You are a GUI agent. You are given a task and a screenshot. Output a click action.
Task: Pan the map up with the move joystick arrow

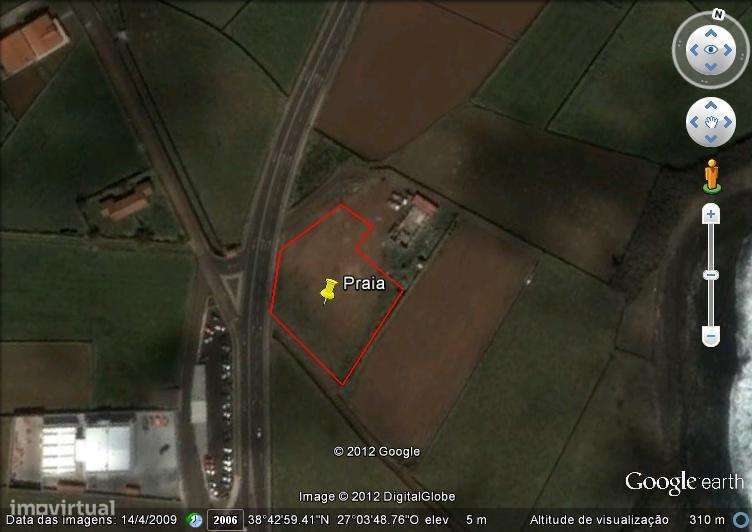pos(711,105)
